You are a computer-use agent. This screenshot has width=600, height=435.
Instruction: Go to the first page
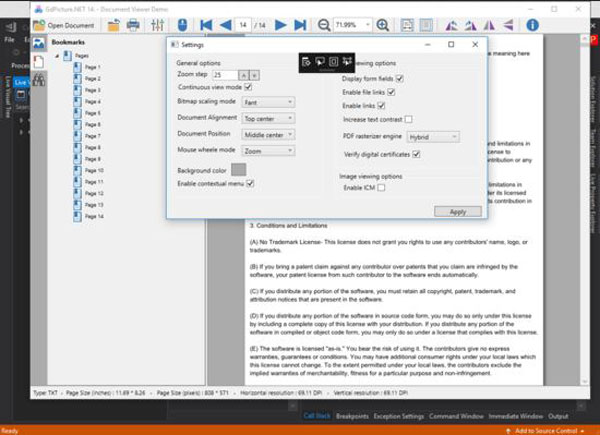click(x=208, y=23)
